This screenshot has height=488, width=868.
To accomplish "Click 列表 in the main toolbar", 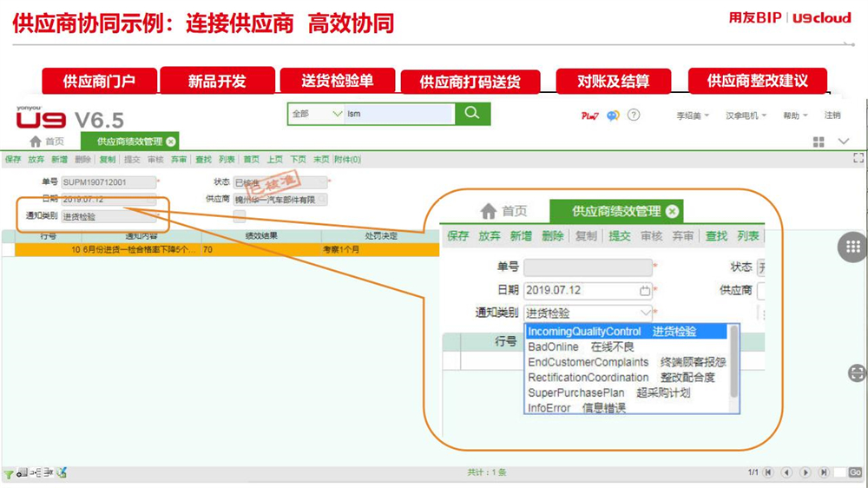I will pyautogui.click(x=227, y=160).
